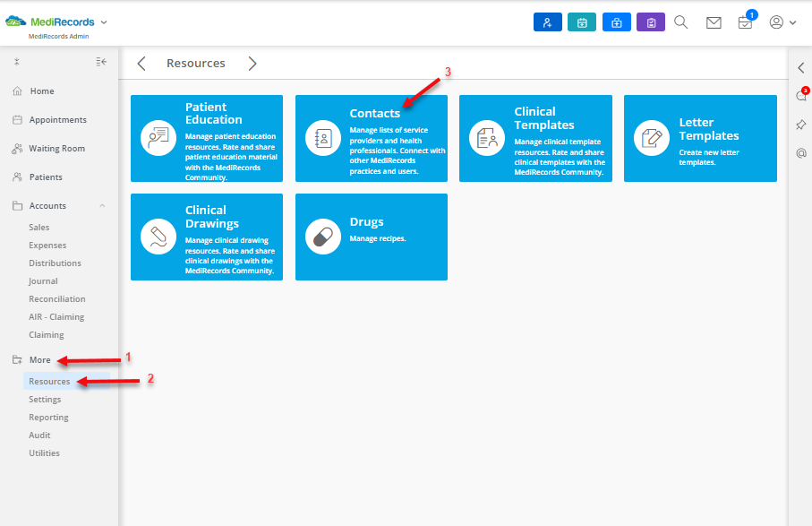Screen dimensions: 812x526
Task: Open the Clinical Templates tile
Action: pos(535,138)
